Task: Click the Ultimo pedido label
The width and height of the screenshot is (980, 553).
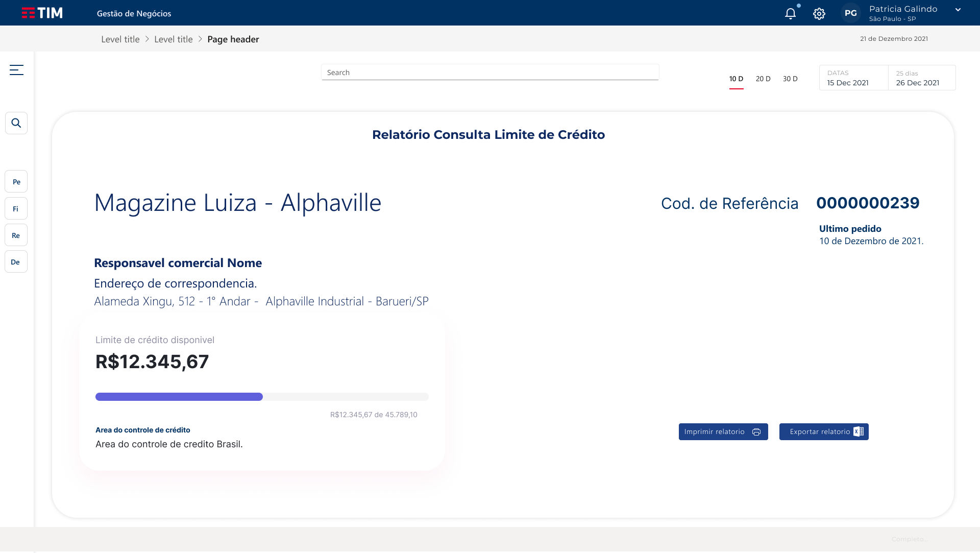Action: pos(850,229)
